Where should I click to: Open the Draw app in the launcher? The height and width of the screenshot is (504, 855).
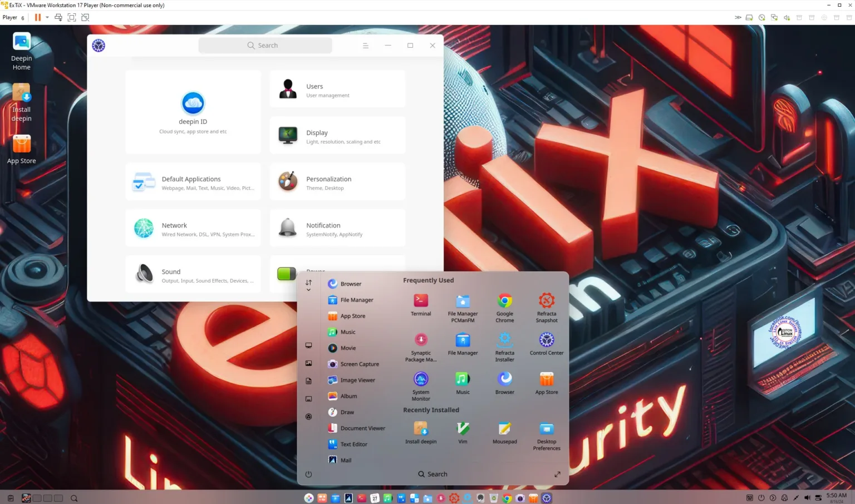tap(347, 412)
